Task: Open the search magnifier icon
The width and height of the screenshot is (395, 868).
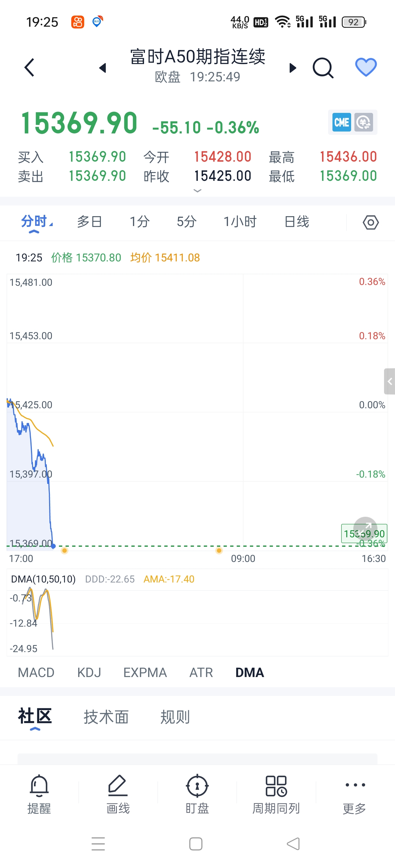Action: [323, 68]
